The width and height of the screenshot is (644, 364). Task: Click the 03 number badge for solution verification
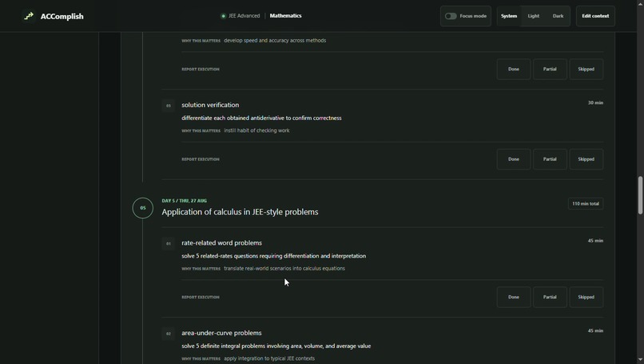point(168,106)
